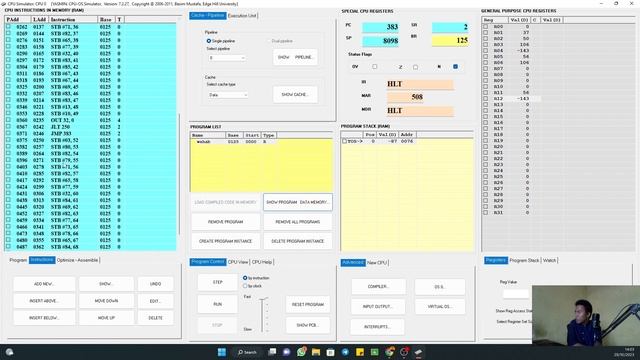Click the RESET PROGRAM button
Image resolution: width=640 pixels, height=360 pixels.
tap(308, 304)
